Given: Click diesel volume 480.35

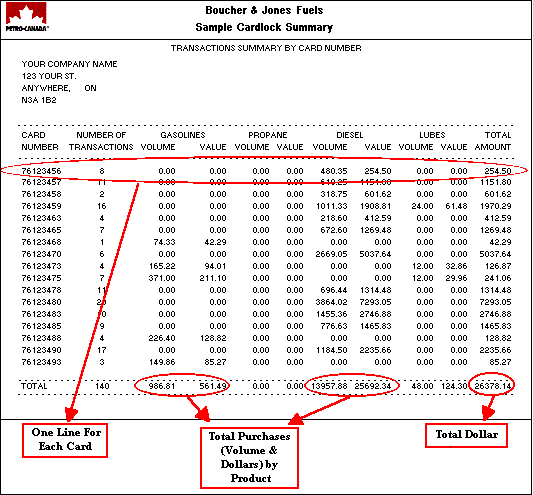Looking at the screenshot, I should [334, 171].
